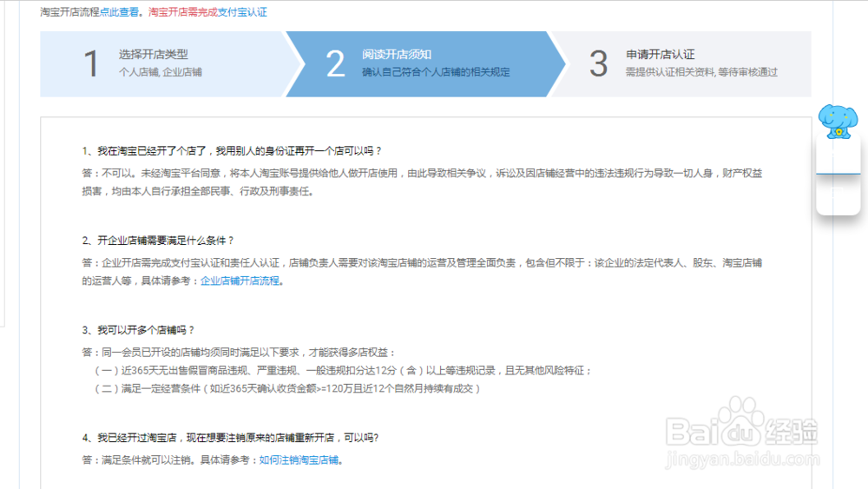Click the step 3 subtitle 需提供认证相关资料
The width and height of the screenshot is (868, 489).
point(701,72)
